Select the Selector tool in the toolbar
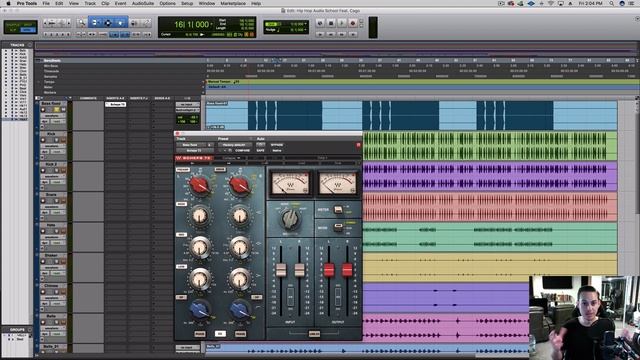Screen dimensions: 640x360 click(x=108, y=23)
